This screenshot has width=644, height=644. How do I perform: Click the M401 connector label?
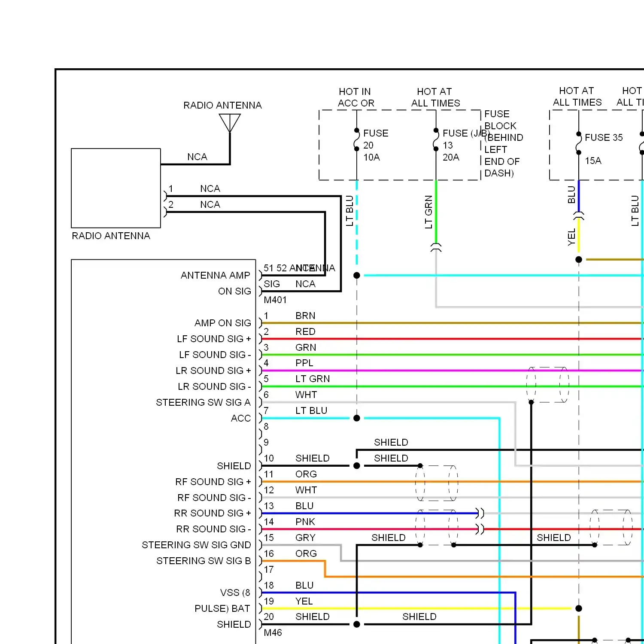coord(275,300)
